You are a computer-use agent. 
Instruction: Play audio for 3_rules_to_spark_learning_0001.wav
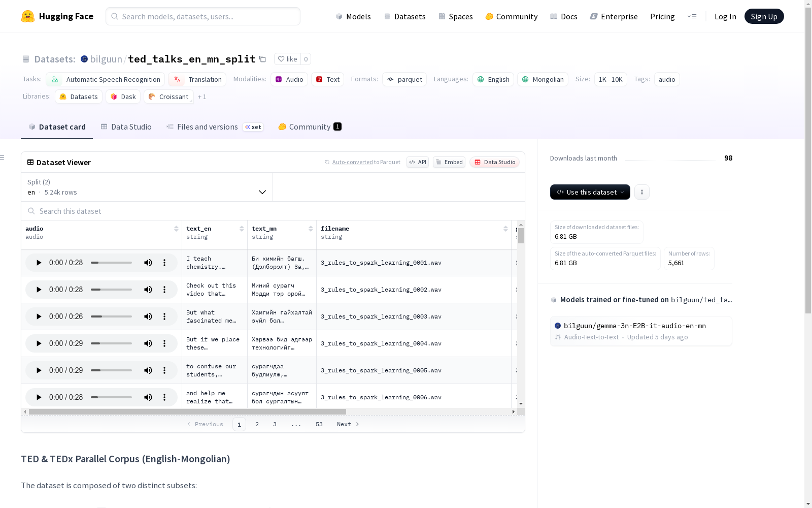coord(39,263)
